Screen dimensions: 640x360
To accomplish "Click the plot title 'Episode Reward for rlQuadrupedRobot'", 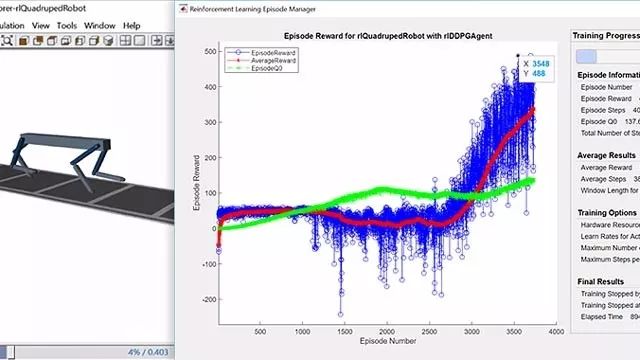I will pos(388,36).
